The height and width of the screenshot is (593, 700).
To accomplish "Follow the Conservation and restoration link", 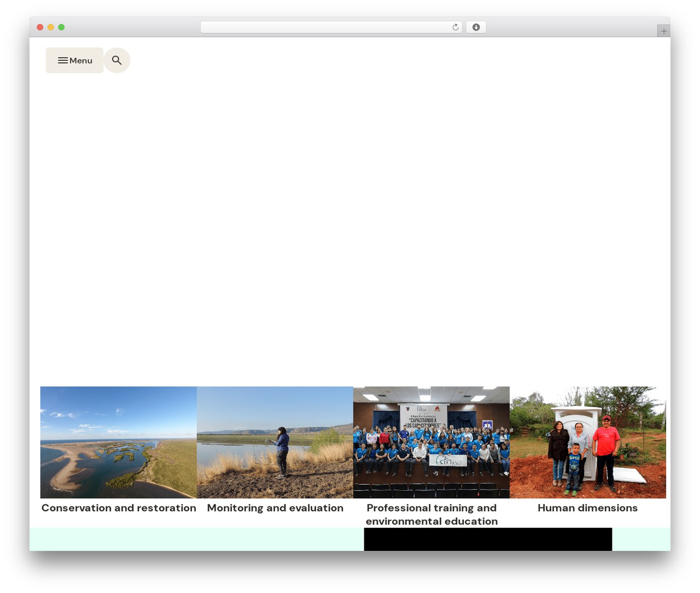I will pyautogui.click(x=119, y=508).
